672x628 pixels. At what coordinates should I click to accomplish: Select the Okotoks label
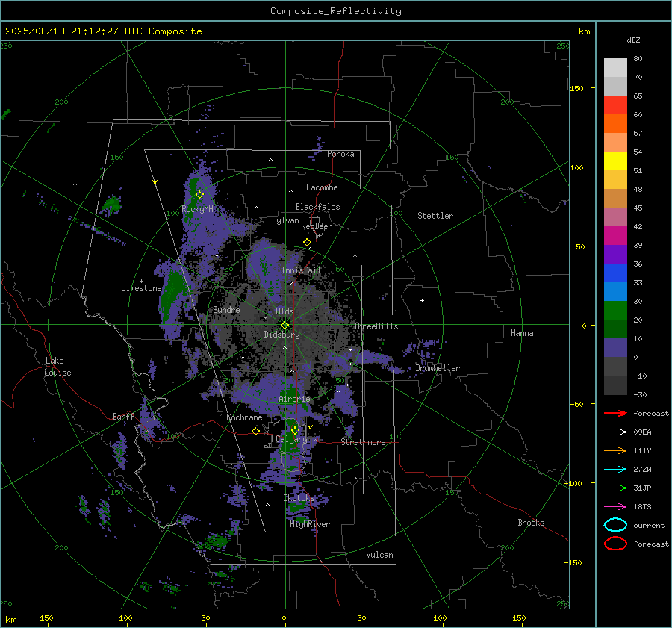(x=299, y=498)
